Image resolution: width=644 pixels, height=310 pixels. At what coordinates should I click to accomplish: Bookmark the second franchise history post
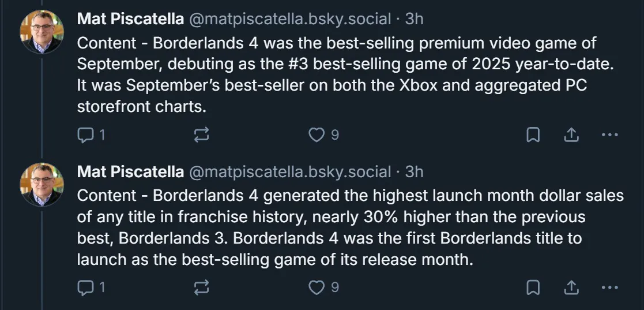coord(533,287)
